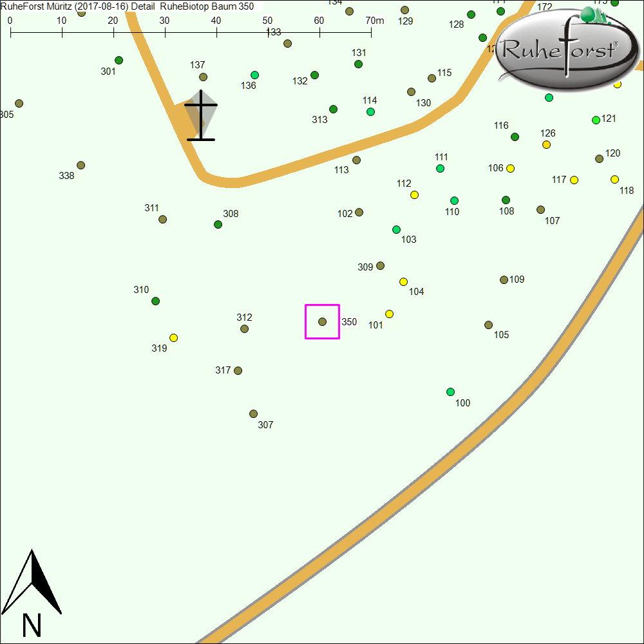
Task: Click the highlighted tree marker 350
Action: [323, 321]
